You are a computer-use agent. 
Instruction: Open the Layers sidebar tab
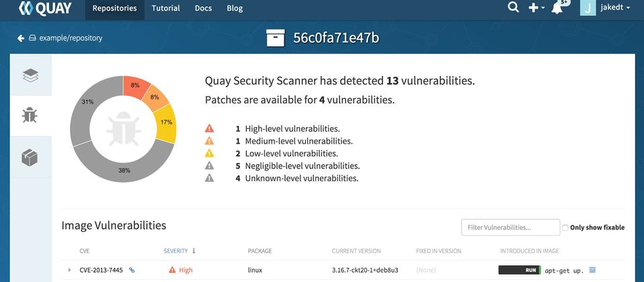click(x=31, y=75)
